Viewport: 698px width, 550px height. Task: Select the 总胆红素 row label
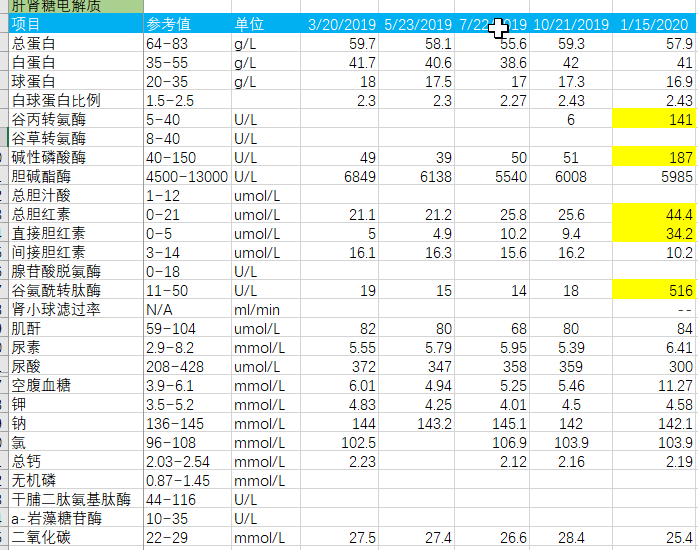[x=41, y=214]
